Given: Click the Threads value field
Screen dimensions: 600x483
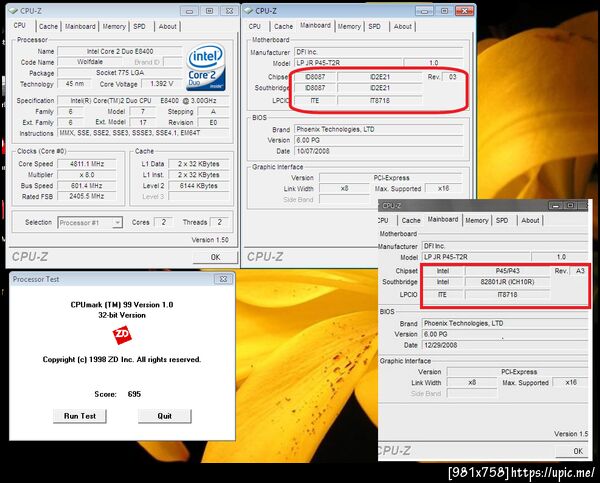Looking at the screenshot, I should click(x=220, y=222).
